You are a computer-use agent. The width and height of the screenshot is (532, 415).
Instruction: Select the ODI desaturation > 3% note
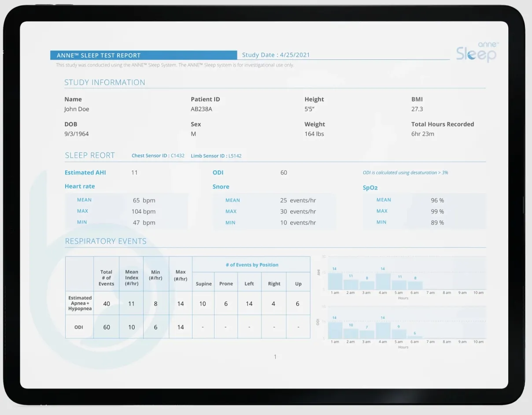406,173
